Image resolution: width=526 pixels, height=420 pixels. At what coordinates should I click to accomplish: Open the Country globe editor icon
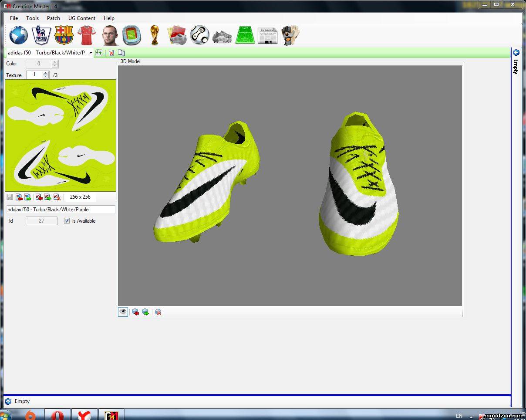[18, 35]
